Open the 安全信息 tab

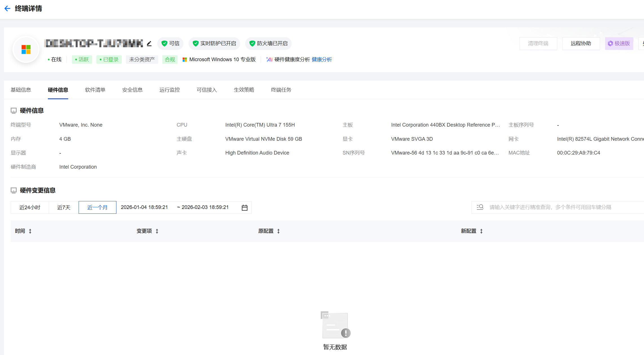132,90
